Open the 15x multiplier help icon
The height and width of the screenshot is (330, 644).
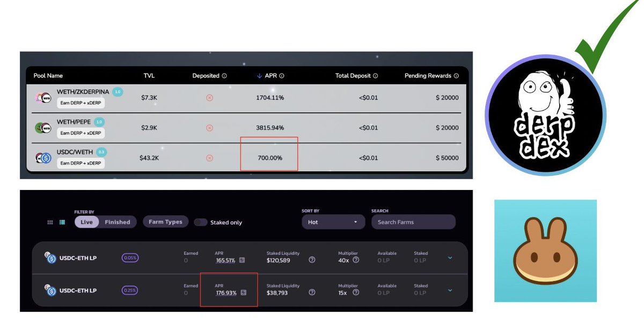point(355,292)
